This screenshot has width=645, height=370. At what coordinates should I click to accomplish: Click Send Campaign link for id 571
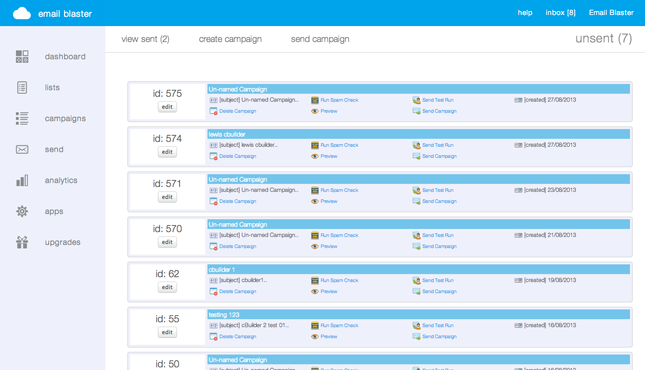tap(439, 201)
